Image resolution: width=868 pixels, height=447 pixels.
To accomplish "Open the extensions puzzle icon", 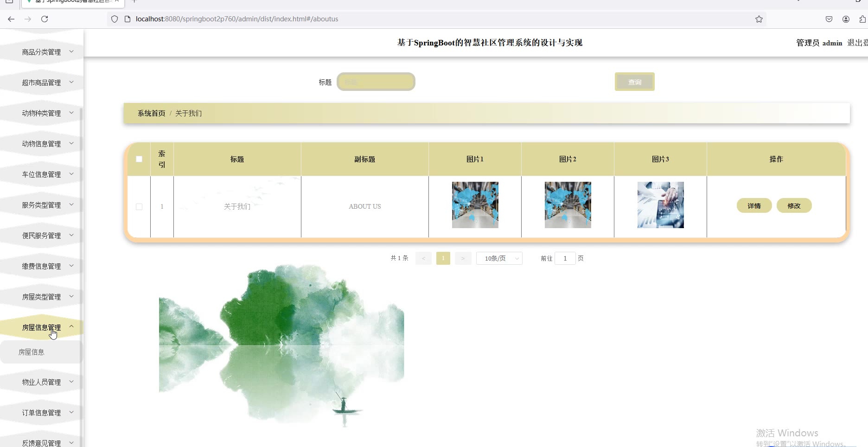I will click(x=862, y=19).
